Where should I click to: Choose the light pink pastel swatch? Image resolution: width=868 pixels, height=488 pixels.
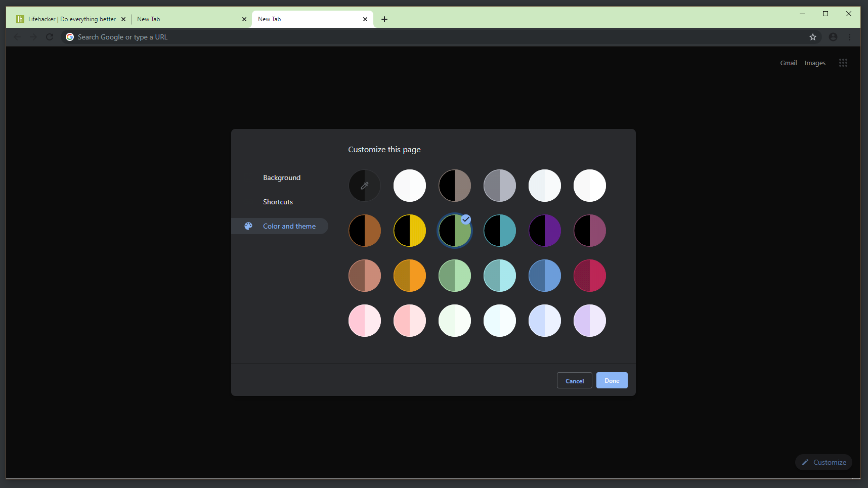[x=365, y=321]
